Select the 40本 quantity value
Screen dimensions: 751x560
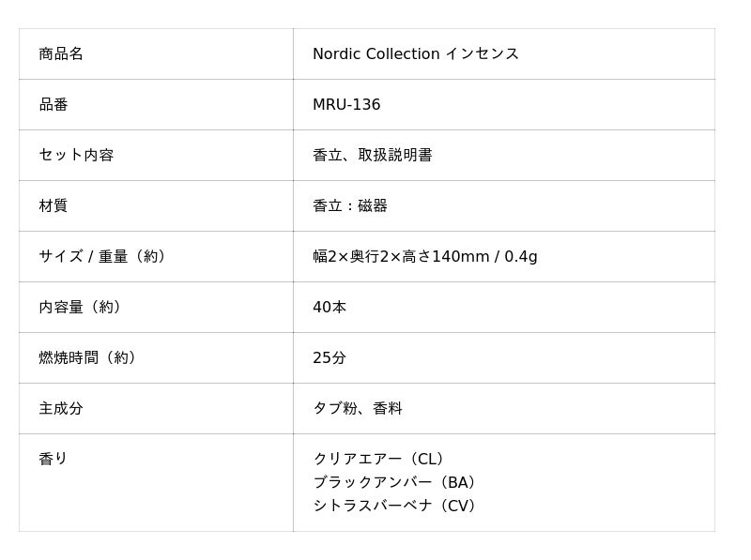[x=330, y=308]
